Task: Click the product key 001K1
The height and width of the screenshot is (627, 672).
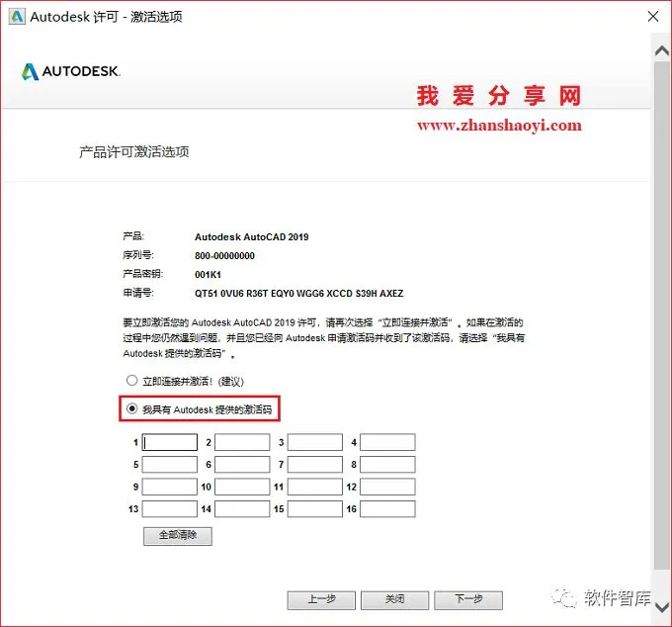Action: point(208,275)
